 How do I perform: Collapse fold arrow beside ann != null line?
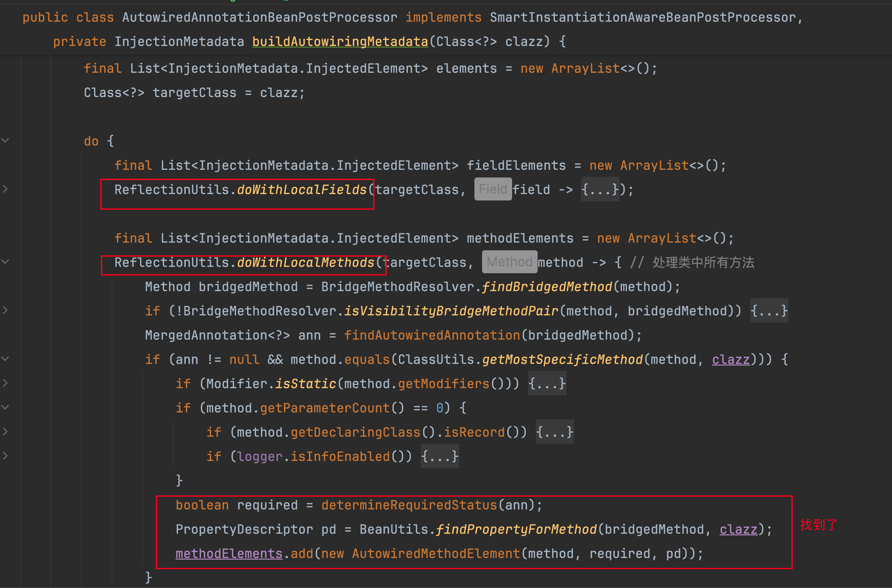pyautogui.click(x=5, y=358)
